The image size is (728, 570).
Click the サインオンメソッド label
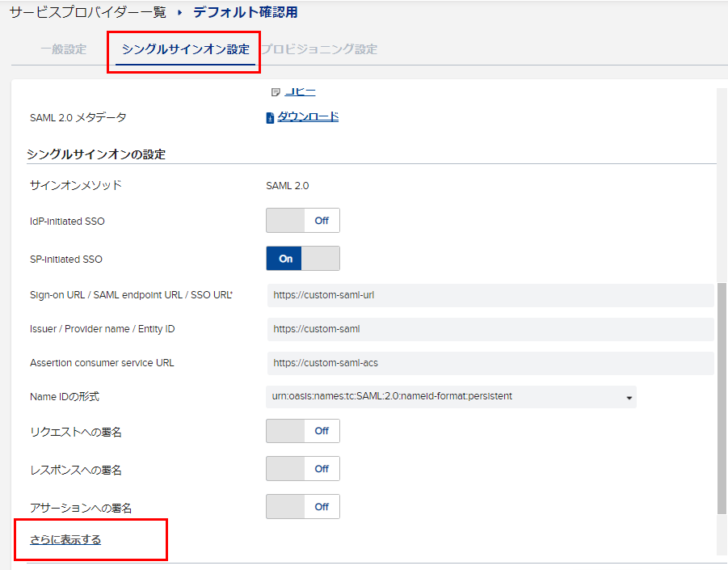(76, 185)
